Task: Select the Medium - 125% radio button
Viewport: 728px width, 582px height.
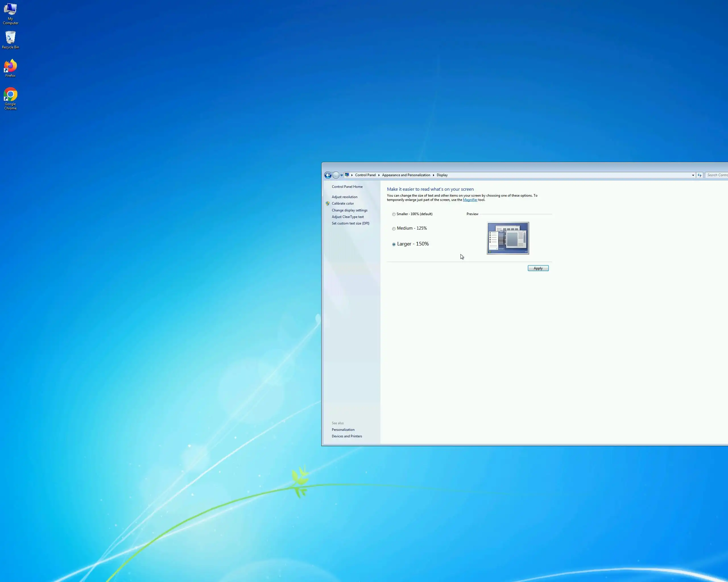Action: tap(394, 229)
